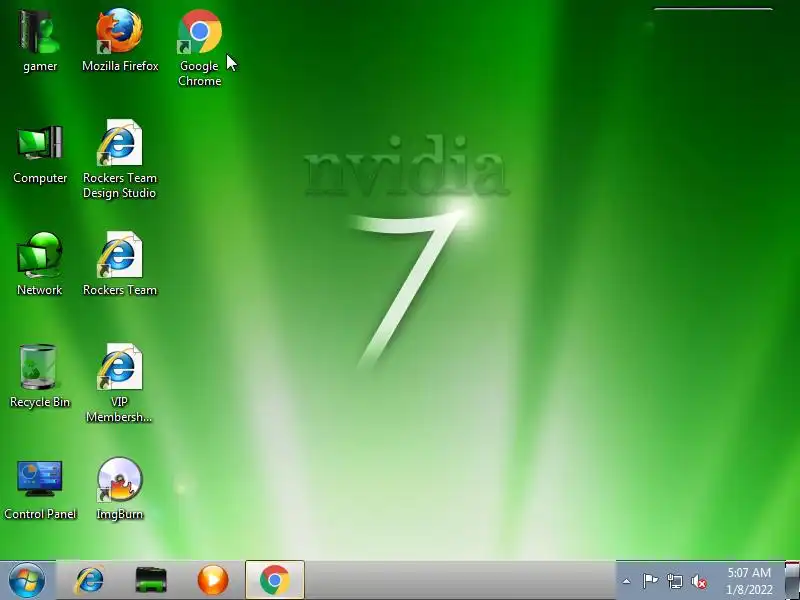Open the Windows Start menu orb
This screenshot has height=600, width=800.
(27, 580)
